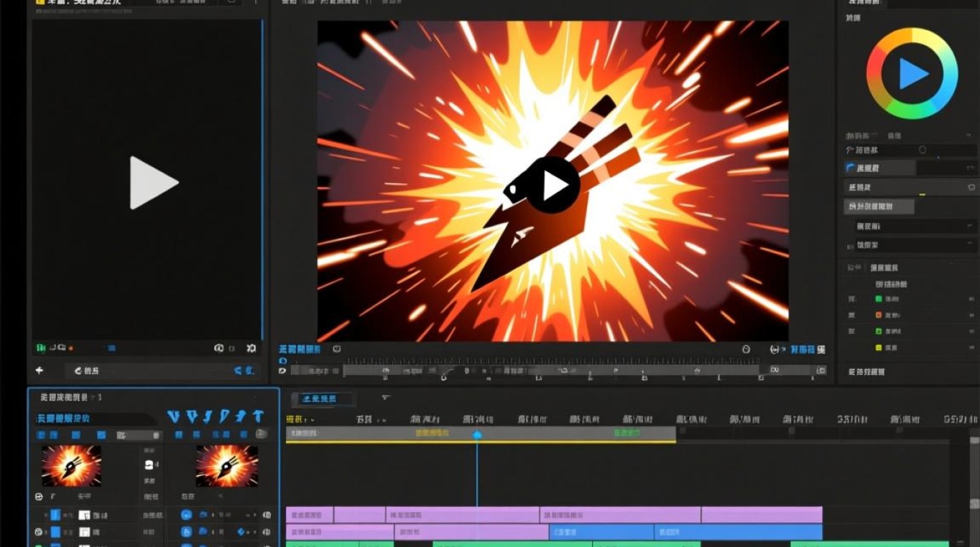The width and height of the screenshot is (980, 547).
Task: Click the white clip icon between the two thumbnails
Action: (149, 465)
